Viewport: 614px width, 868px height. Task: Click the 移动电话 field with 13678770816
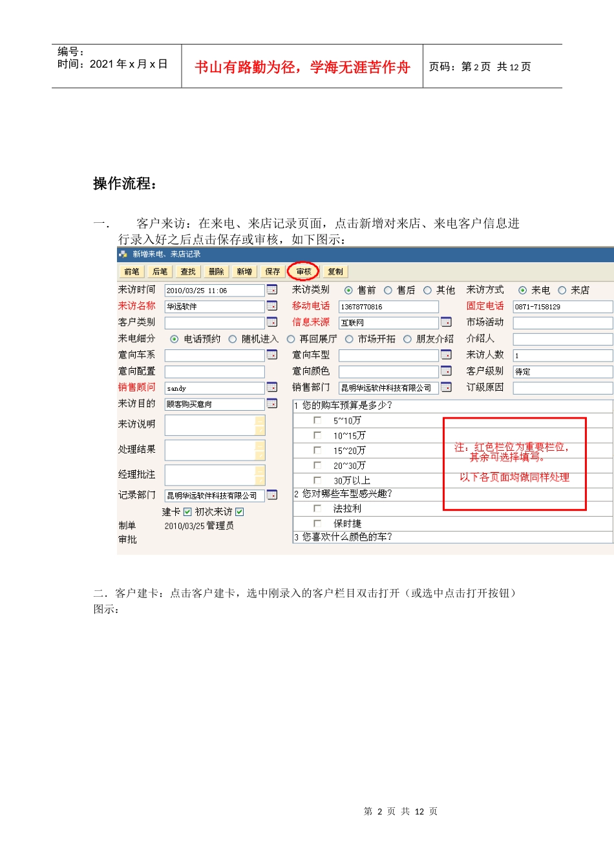pos(388,307)
